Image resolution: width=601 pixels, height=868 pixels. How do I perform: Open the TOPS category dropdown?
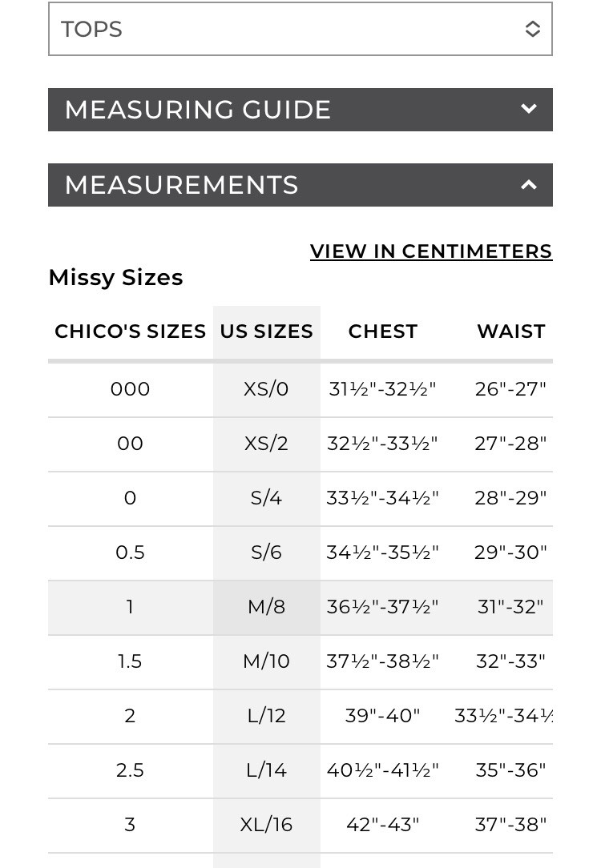(x=300, y=29)
